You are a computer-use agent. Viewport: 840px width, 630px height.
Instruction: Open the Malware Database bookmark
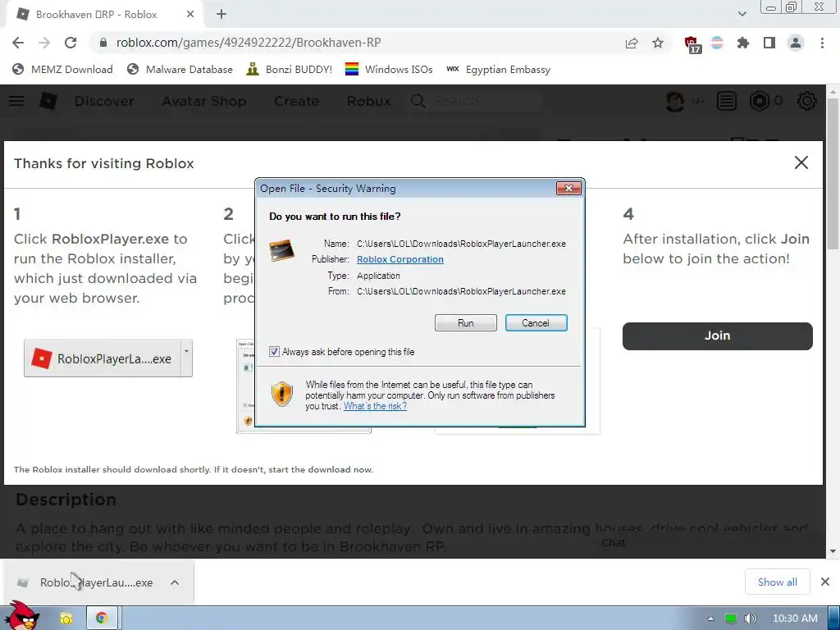(x=180, y=69)
